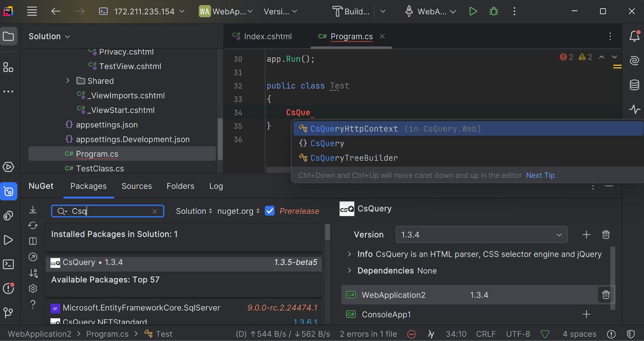Clear the NuGet search field
644x341 pixels.
pos(155,211)
